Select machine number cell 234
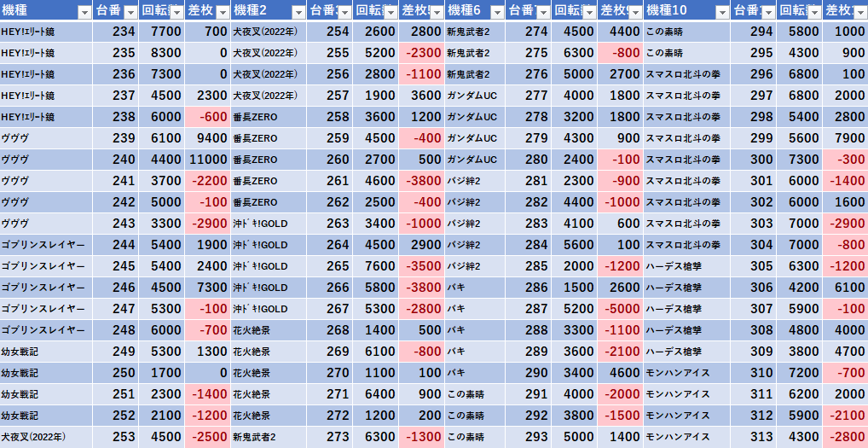Viewport: 868px width, 448px height. click(115, 32)
